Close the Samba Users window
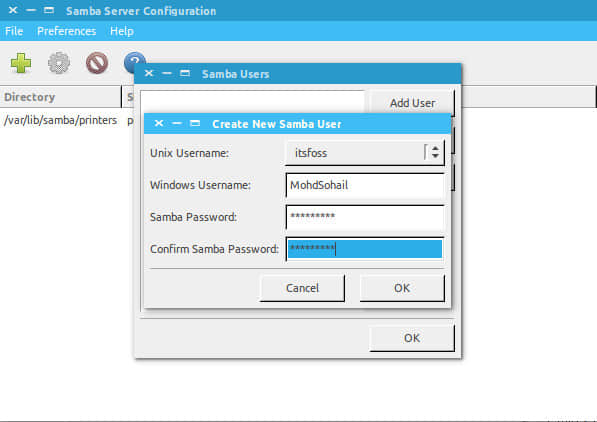 (x=149, y=73)
